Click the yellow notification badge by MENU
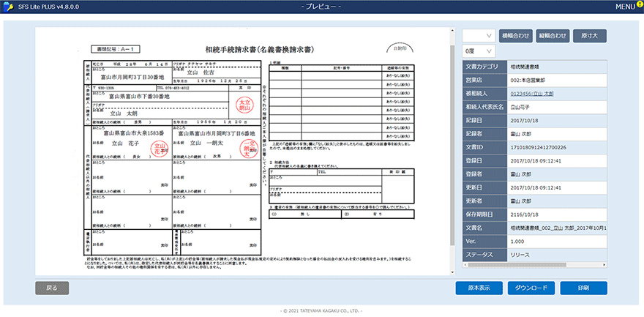This screenshot has width=644, height=317. coord(639,3)
